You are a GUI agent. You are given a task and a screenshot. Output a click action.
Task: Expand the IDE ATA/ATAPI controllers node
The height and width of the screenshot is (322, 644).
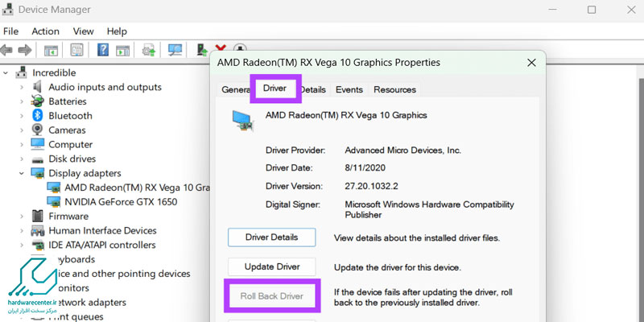coord(22,245)
